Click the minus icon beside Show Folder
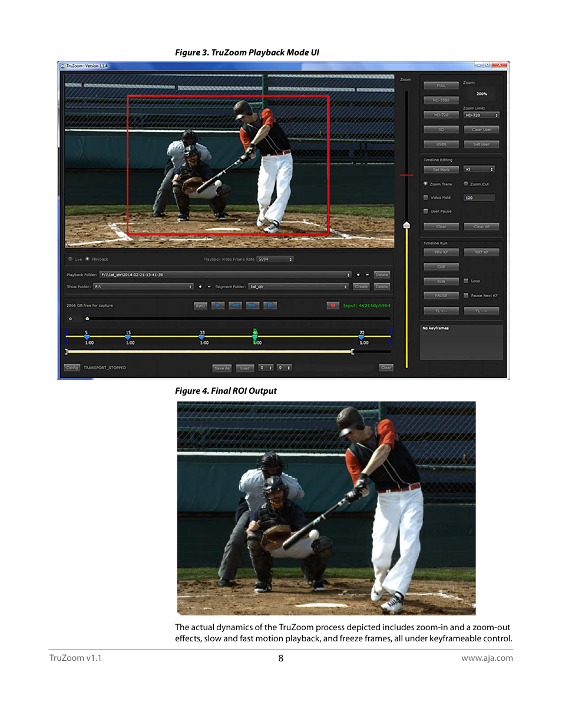 (x=209, y=286)
